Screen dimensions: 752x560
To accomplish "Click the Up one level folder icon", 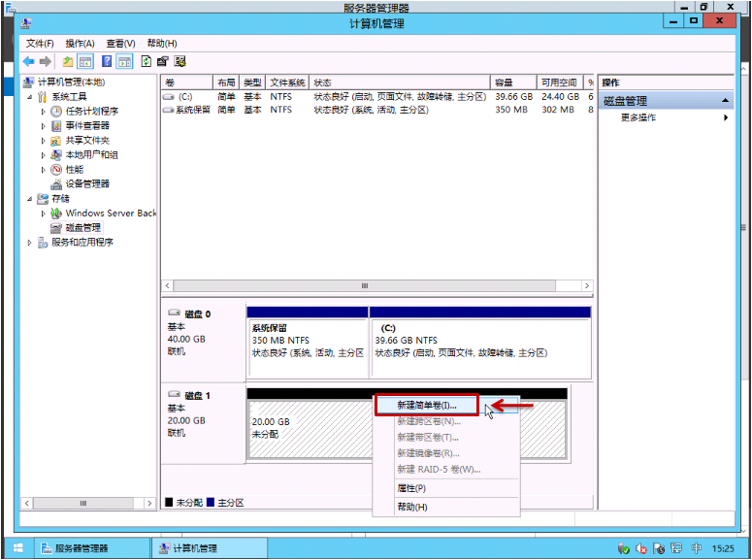I will click(x=68, y=61).
